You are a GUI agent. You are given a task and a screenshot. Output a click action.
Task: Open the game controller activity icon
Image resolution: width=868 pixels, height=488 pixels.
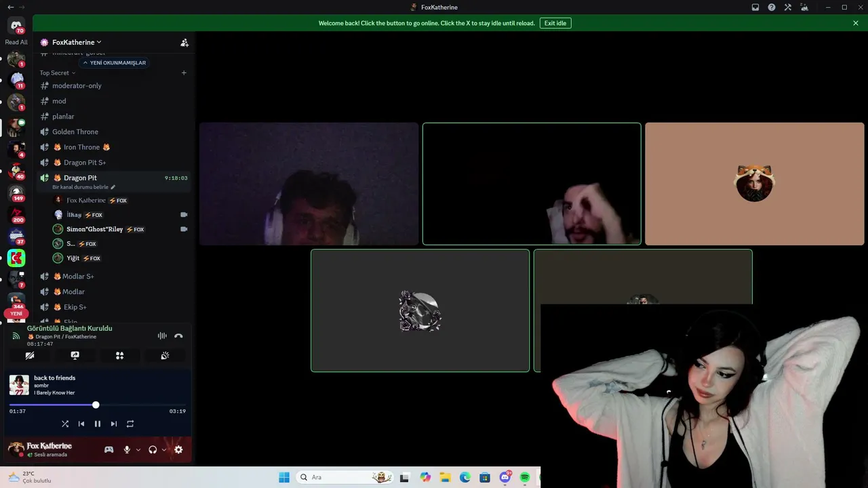108,449
